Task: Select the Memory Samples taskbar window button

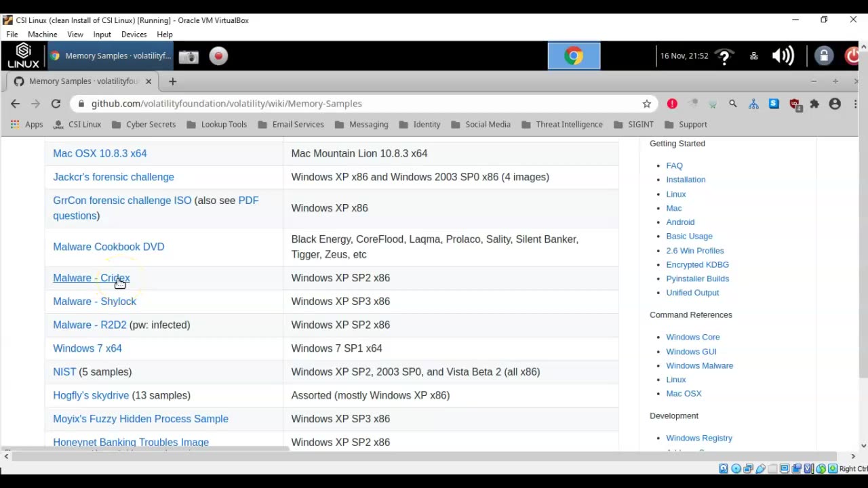Action: click(111, 56)
